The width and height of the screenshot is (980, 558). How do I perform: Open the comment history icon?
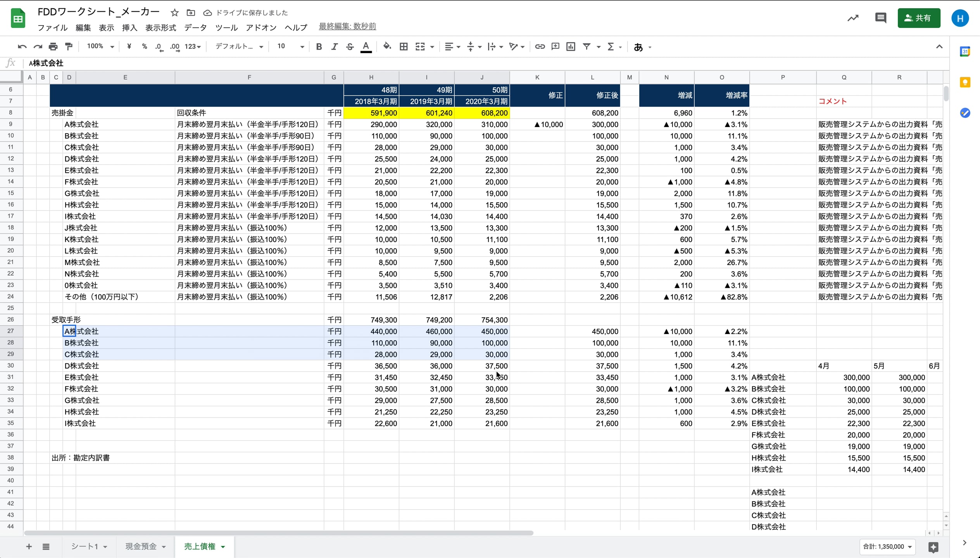880,18
